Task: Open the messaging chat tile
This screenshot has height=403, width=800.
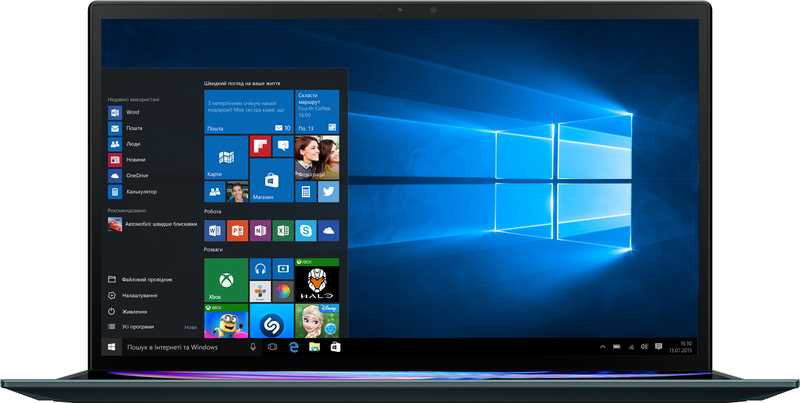Action: 283,146
